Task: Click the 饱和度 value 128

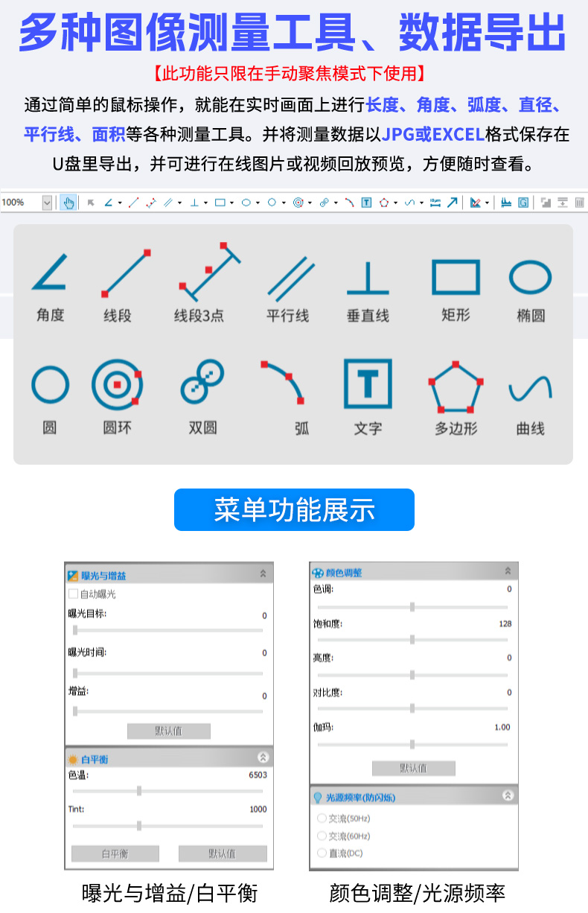Action: pyautogui.click(x=505, y=624)
